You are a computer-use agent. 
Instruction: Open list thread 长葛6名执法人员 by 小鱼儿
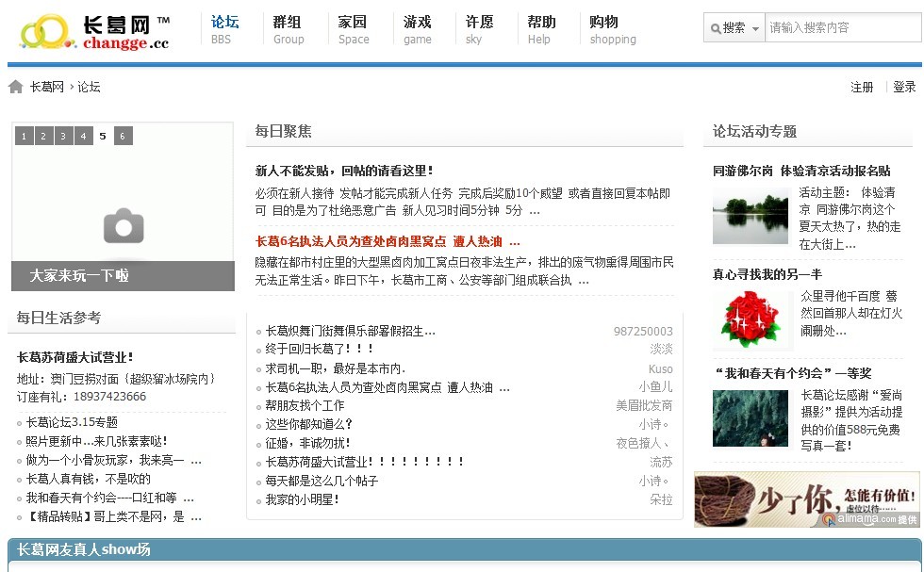pyautogui.click(x=388, y=387)
